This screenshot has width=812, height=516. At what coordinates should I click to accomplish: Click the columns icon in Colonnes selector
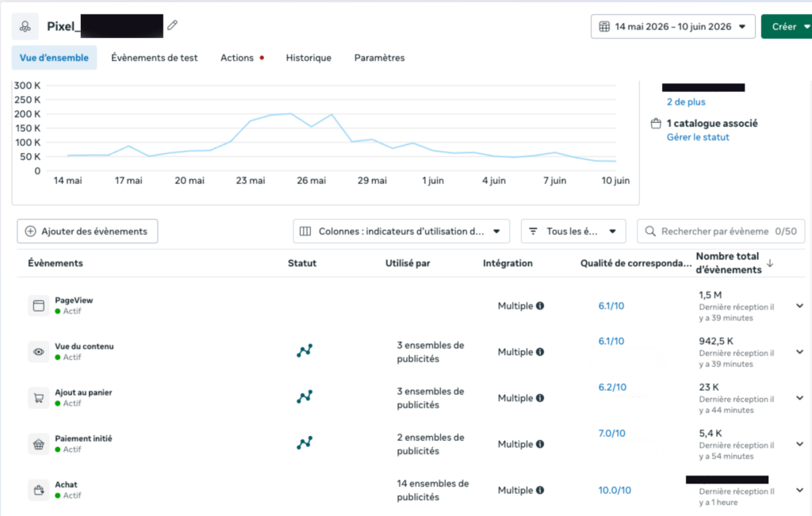pos(305,231)
